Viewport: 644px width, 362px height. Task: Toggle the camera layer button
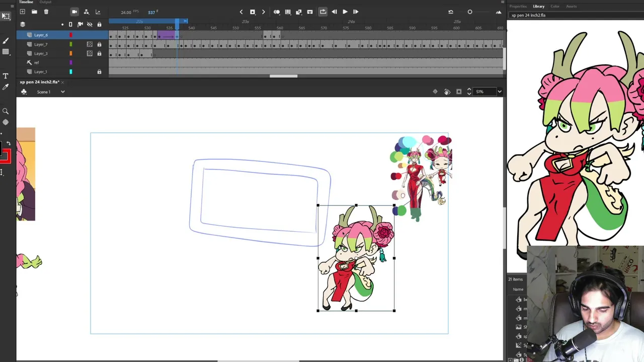tap(74, 12)
